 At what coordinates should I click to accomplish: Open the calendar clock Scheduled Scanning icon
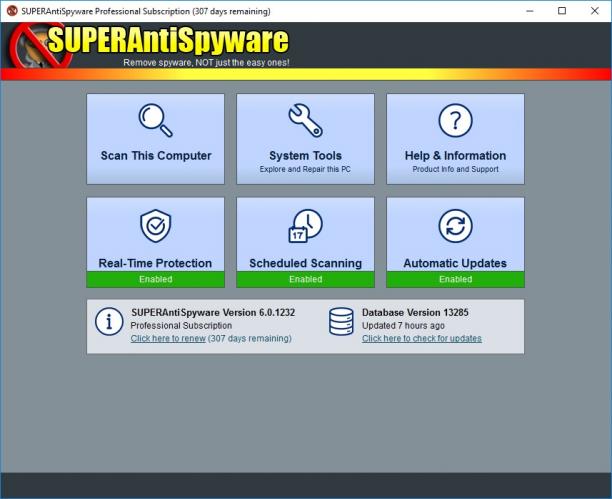coord(305,226)
